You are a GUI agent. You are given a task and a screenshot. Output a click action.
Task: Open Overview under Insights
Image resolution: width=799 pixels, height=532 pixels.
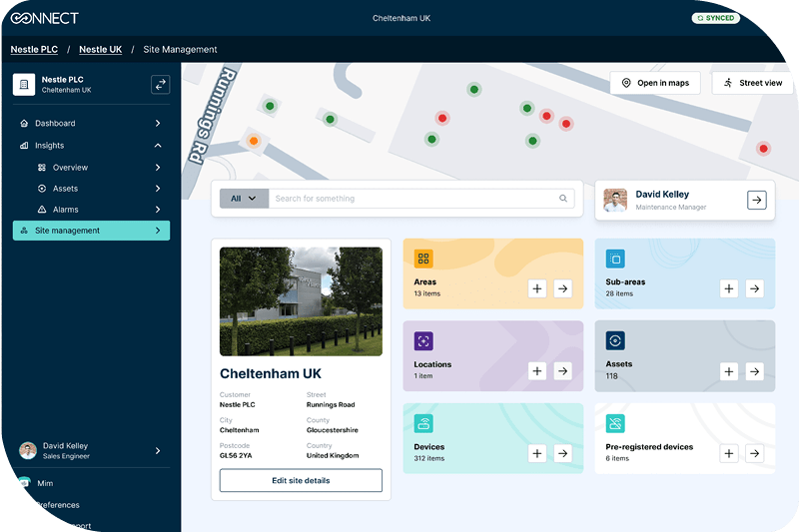70,168
